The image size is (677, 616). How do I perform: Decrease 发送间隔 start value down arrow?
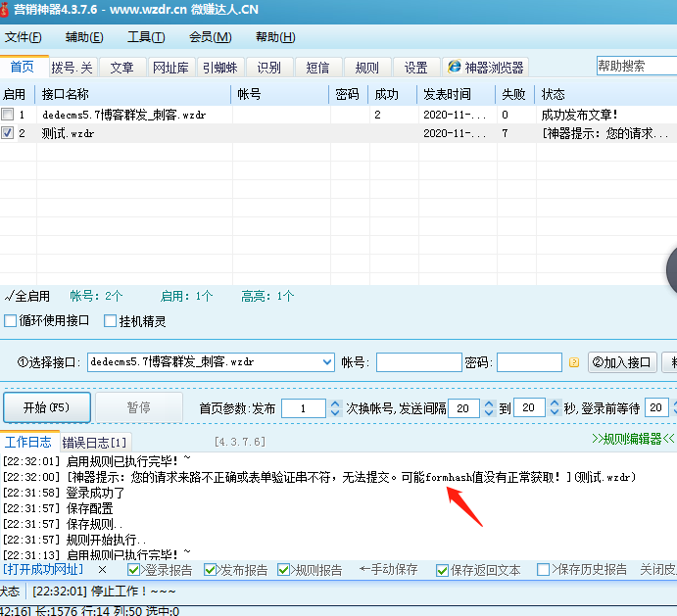pyautogui.click(x=489, y=412)
